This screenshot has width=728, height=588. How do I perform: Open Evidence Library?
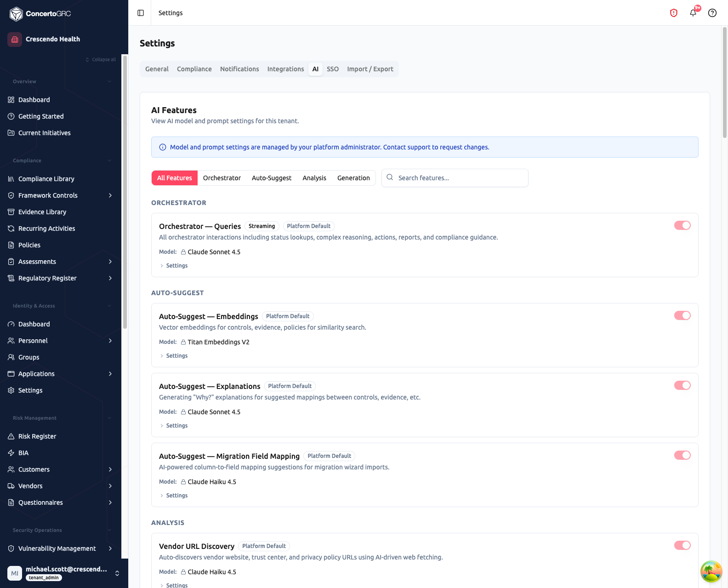coord(42,212)
